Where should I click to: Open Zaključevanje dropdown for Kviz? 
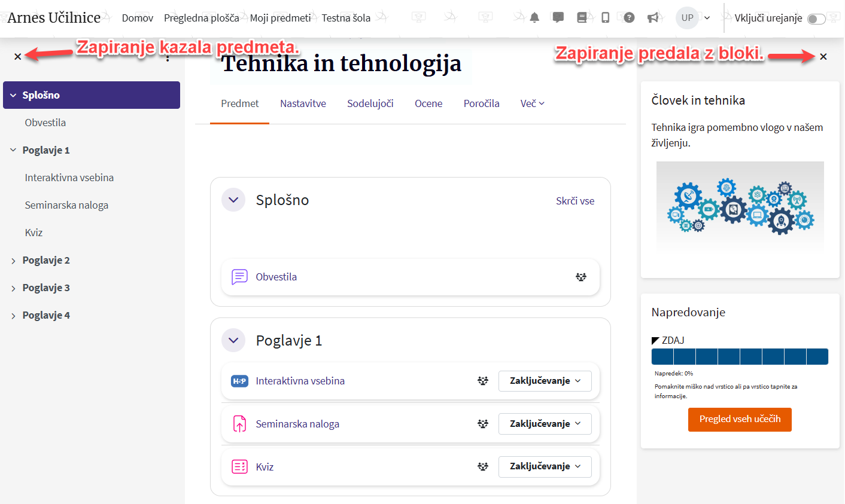[x=545, y=467]
